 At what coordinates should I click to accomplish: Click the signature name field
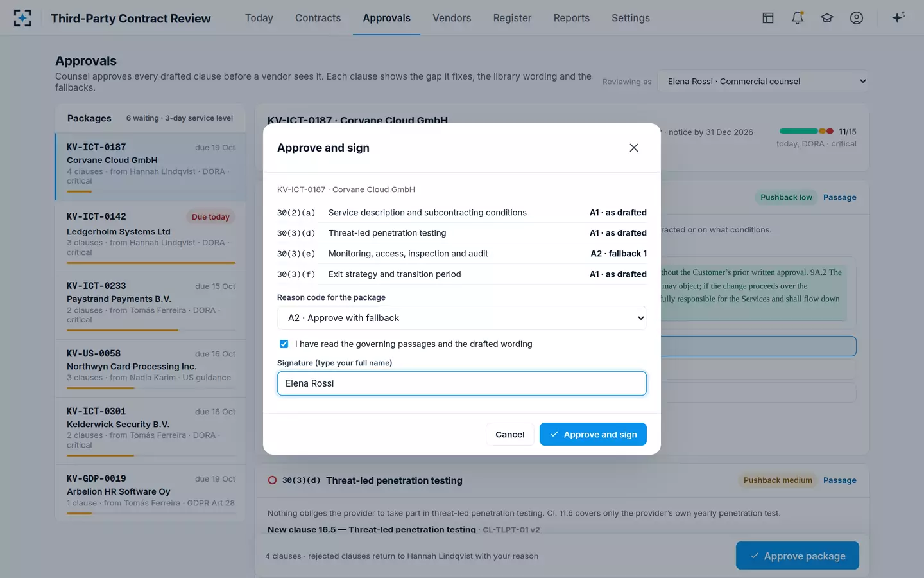pyautogui.click(x=462, y=383)
